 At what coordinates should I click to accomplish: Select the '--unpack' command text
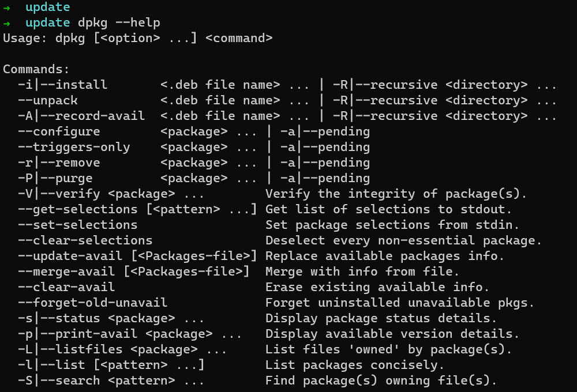[47, 100]
